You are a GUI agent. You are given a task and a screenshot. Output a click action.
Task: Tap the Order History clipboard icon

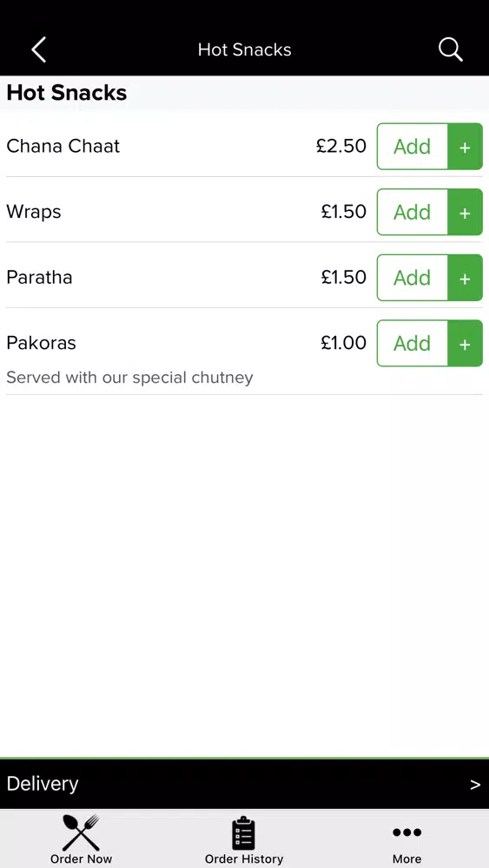click(x=243, y=833)
